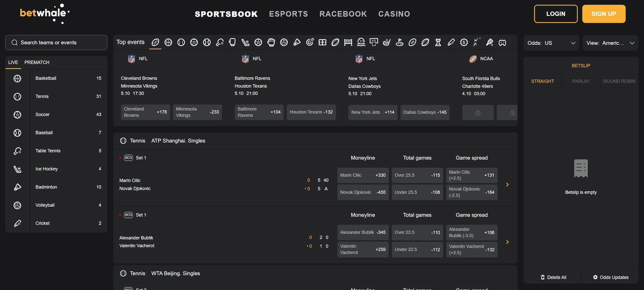Click the chess rook sport icon
Screen dimensions: 644x290
438,42
